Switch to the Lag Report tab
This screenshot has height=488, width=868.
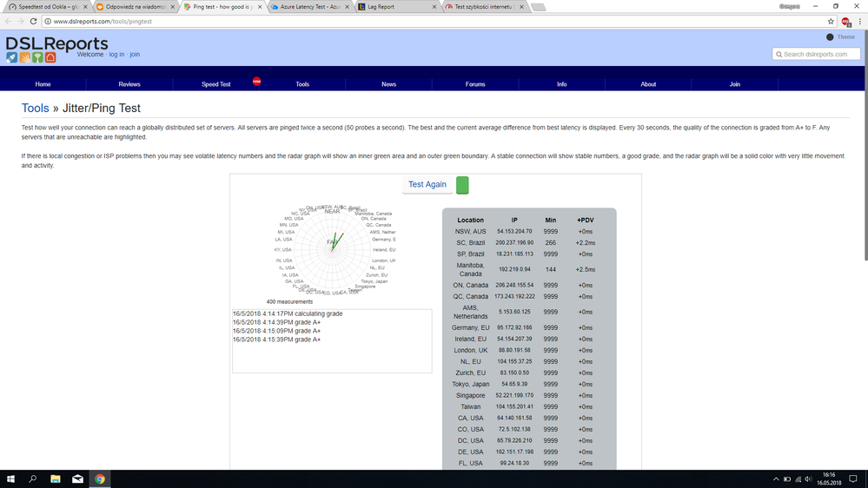[395, 7]
